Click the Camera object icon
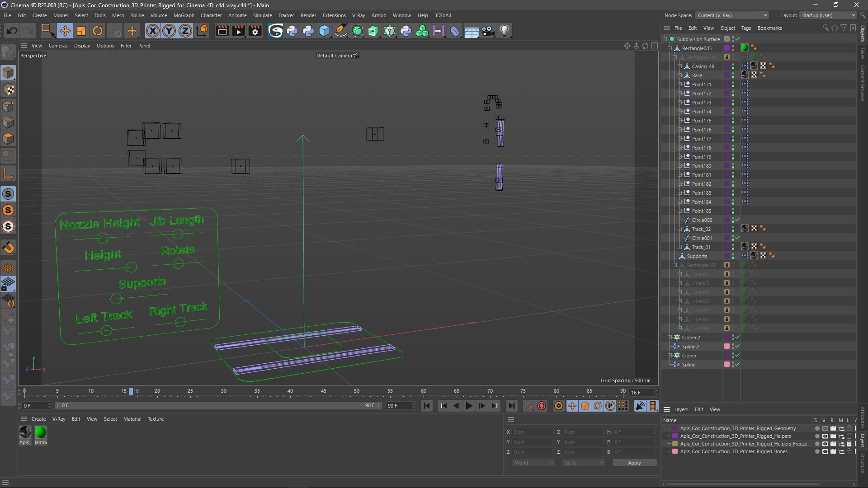The image size is (868, 488). (x=488, y=31)
